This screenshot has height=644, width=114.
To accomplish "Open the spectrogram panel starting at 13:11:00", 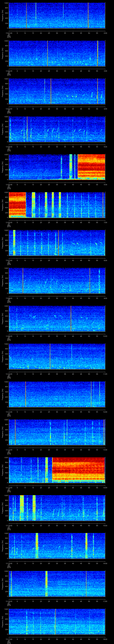I will [57, 394].
